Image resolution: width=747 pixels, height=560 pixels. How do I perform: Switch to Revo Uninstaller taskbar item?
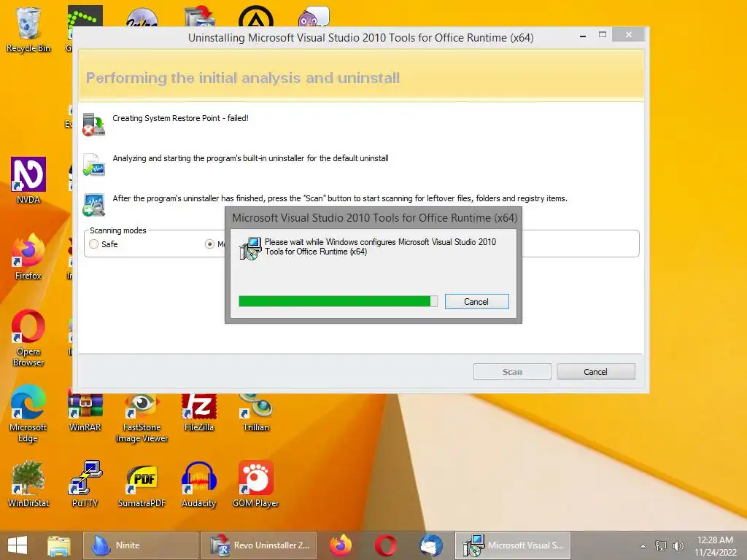[259, 545]
